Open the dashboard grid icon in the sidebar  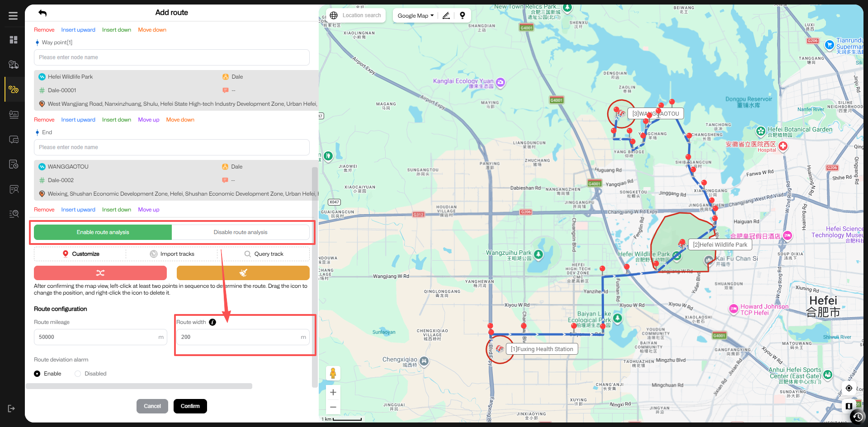pos(14,40)
